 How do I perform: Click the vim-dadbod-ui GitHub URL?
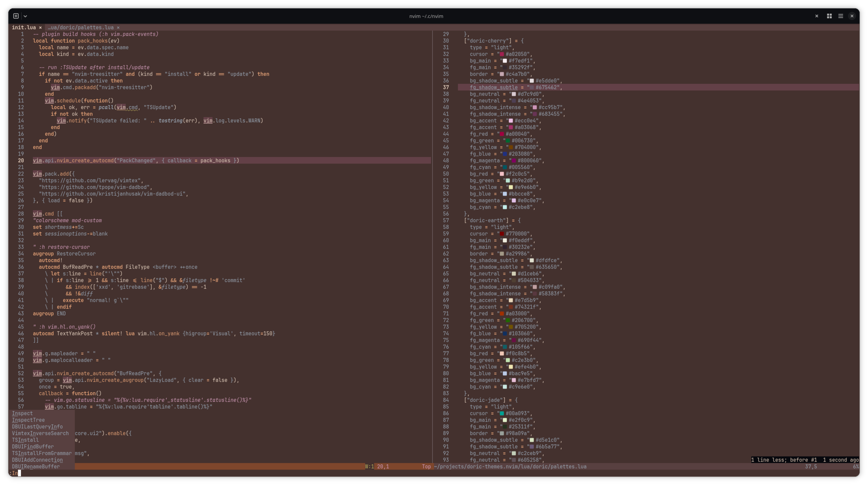coord(113,194)
